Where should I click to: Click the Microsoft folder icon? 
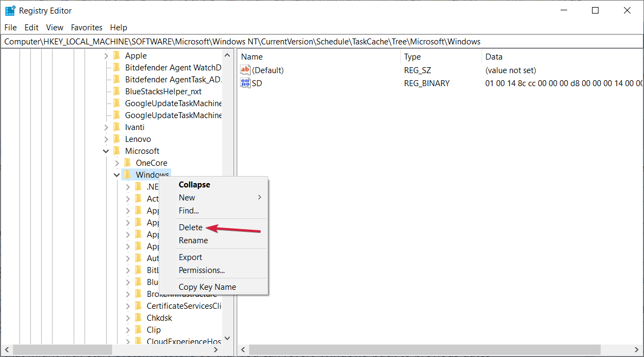116,151
